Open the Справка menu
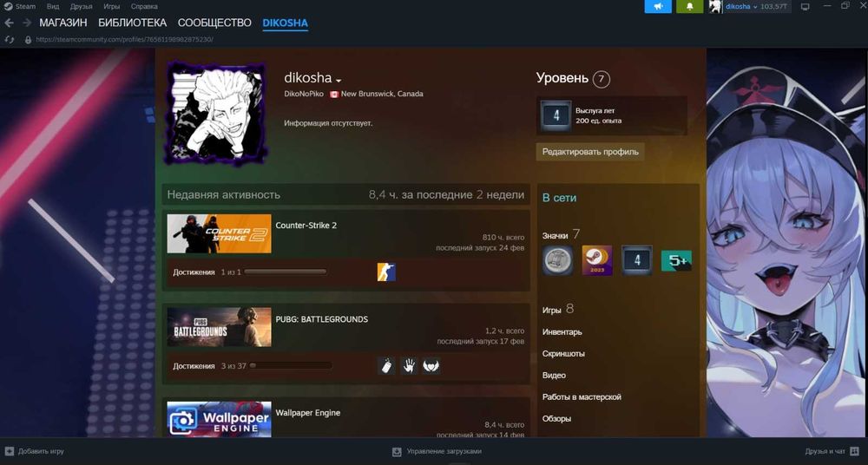868x465 pixels. click(x=144, y=7)
